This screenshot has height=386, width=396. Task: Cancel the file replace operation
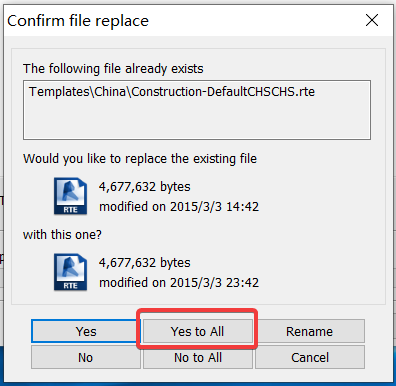point(310,357)
